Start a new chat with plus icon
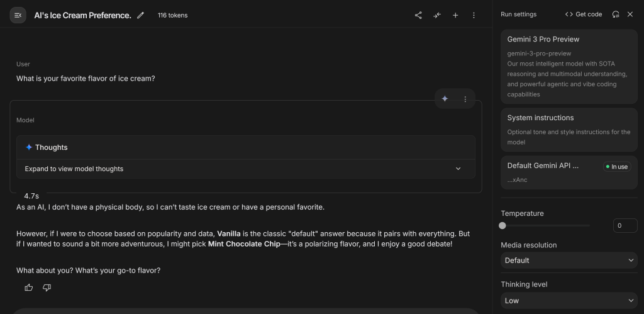 (x=455, y=15)
